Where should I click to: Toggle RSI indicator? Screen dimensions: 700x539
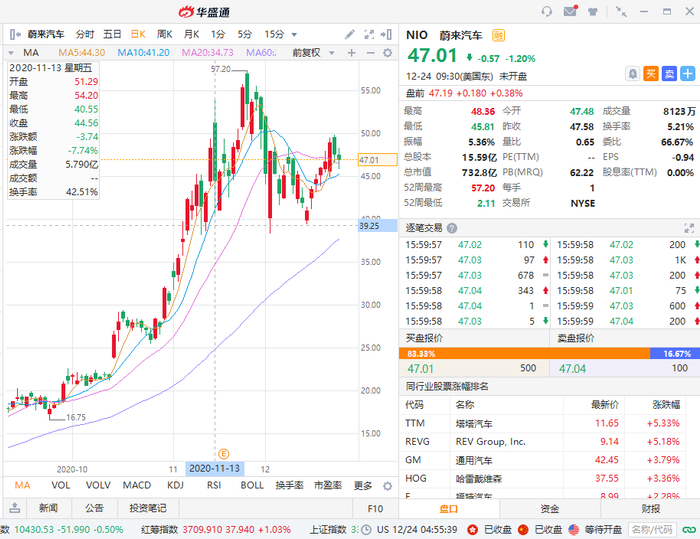[214, 485]
